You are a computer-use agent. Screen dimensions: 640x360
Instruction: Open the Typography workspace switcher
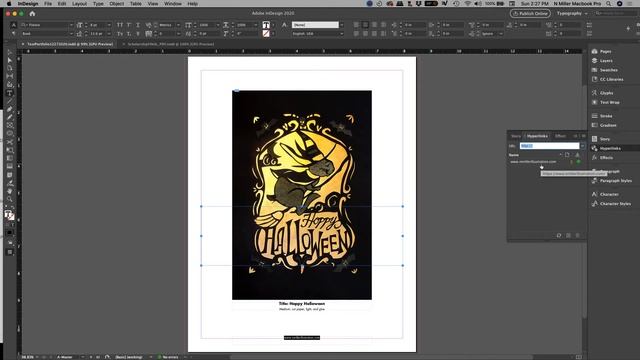point(572,13)
